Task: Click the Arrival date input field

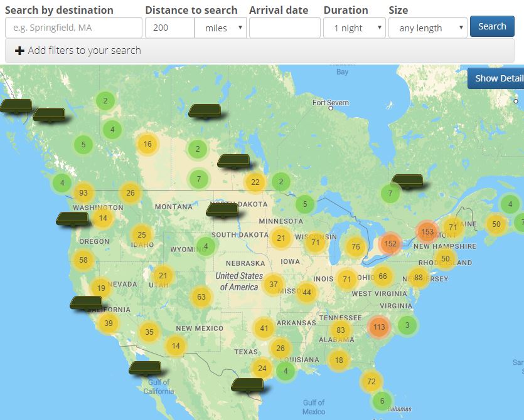Action: tap(285, 28)
